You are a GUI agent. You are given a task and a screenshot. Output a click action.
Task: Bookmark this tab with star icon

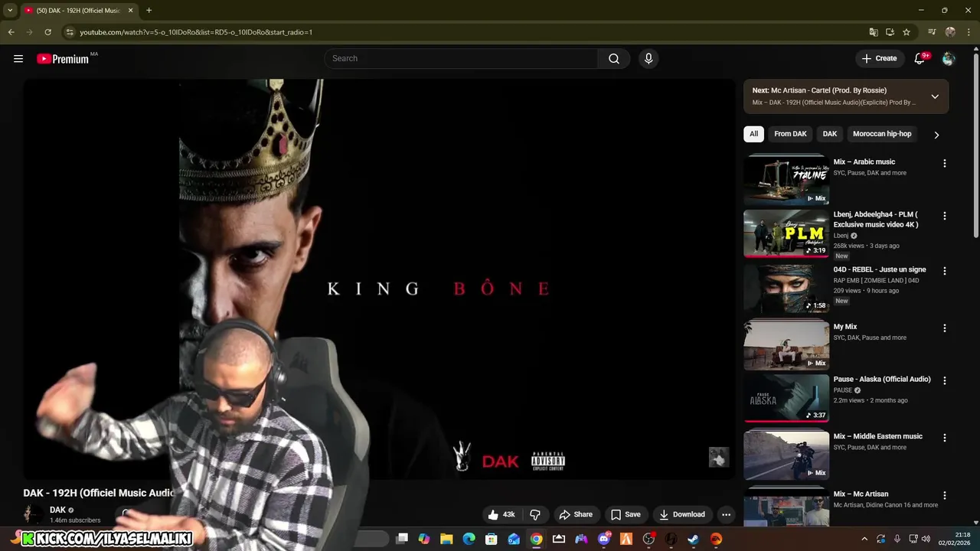[x=906, y=32]
